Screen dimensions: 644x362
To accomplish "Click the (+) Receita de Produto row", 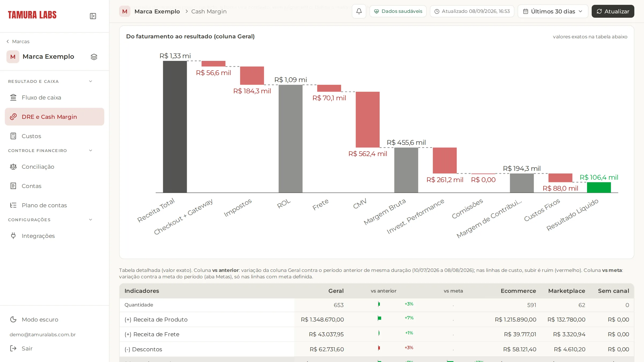I will click(376, 319).
